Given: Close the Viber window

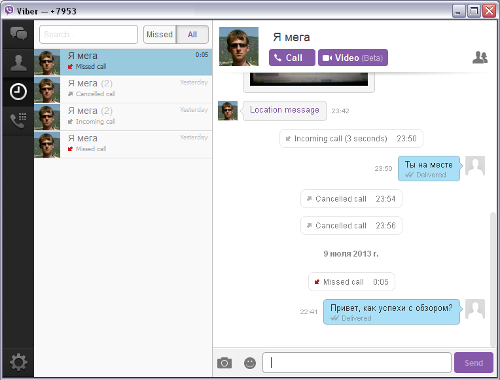Looking at the screenshot, I should [489, 11].
